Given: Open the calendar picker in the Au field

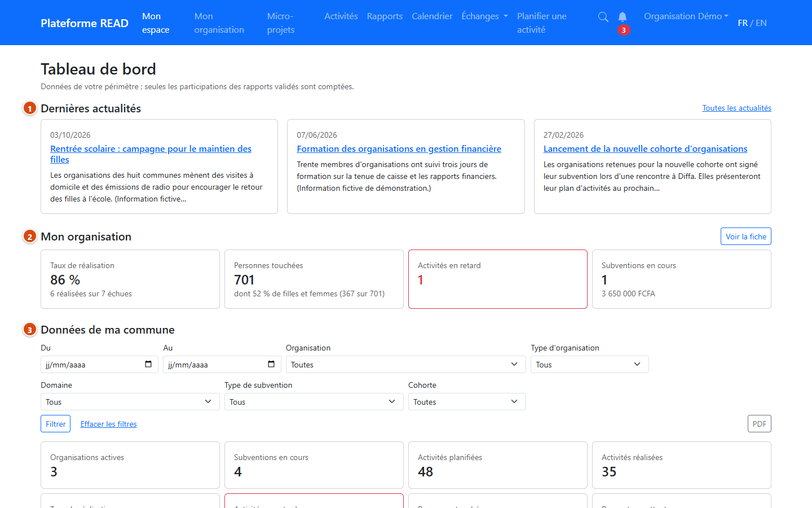Looking at the screenshot, I should pos(271,364).
